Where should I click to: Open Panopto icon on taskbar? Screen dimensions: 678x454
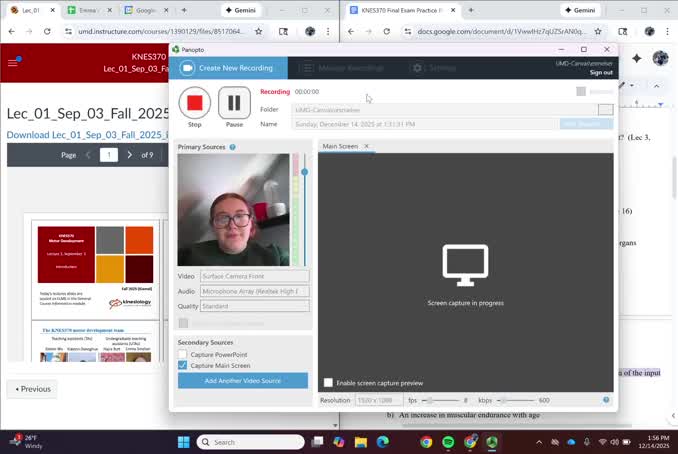click(492, 442)
